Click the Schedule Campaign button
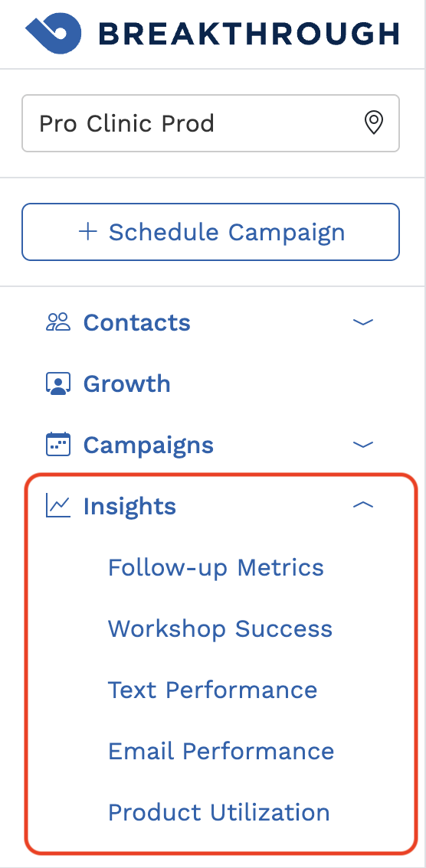The width and height of the screenshot is (426, 868). (x=211, y=231)
